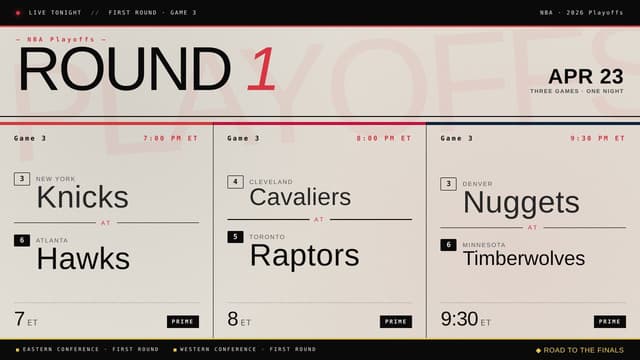640x360 pixels.
Task: Click the NBA Playoffs red subtitle
Action: click(61, 39)
